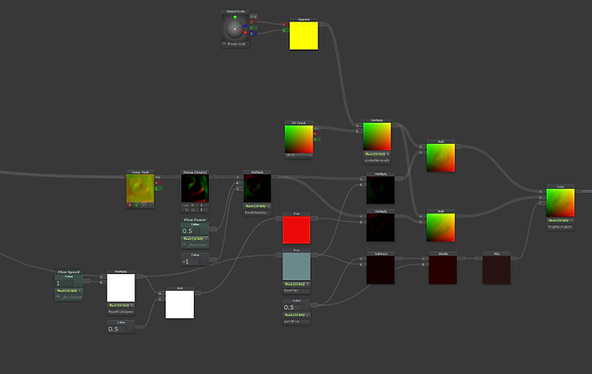This screenshot has height=374, width=592.
Task: Select the Subtract node preview
Action: point(381,270)
